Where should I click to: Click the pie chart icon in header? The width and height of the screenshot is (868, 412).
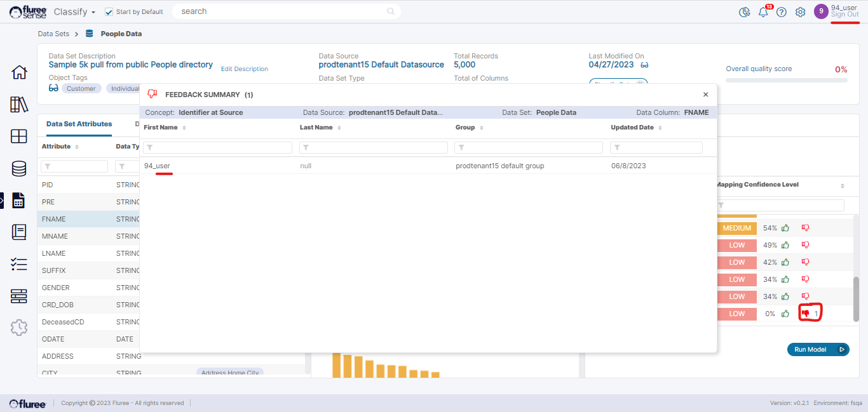pyautogui.click(x=745, y=12)
